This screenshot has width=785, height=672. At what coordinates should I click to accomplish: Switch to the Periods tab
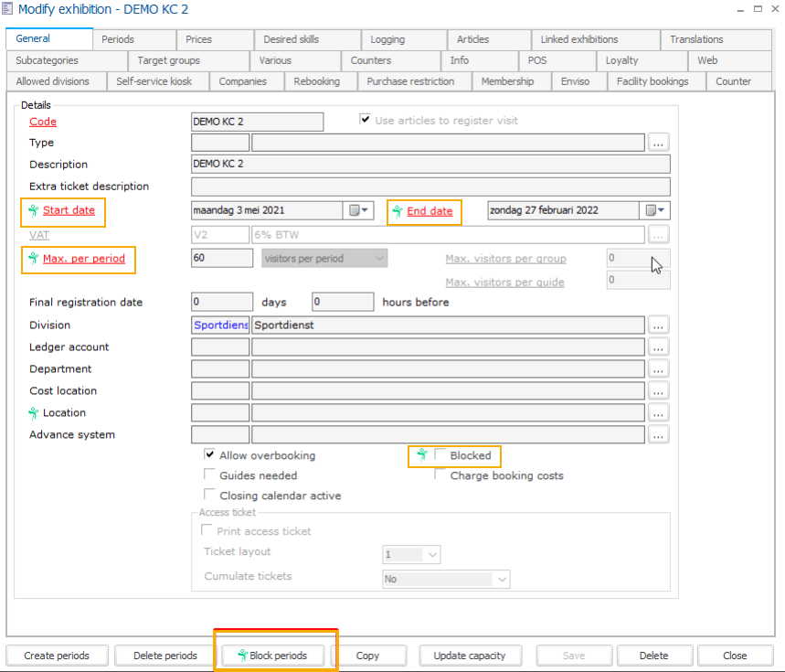tap(118, 39)
